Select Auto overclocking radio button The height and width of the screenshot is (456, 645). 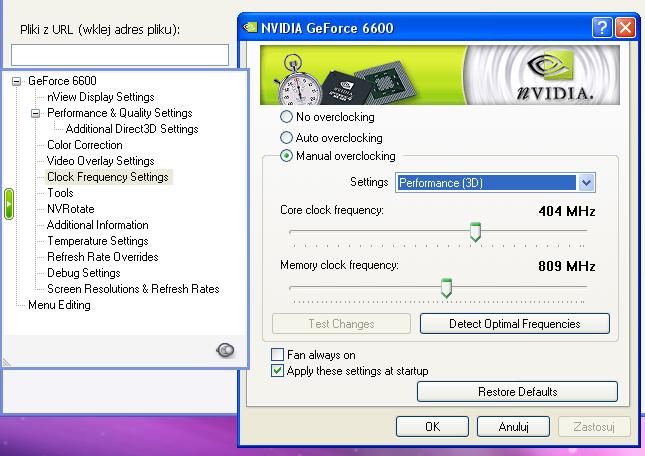click(x=286, y=137)
